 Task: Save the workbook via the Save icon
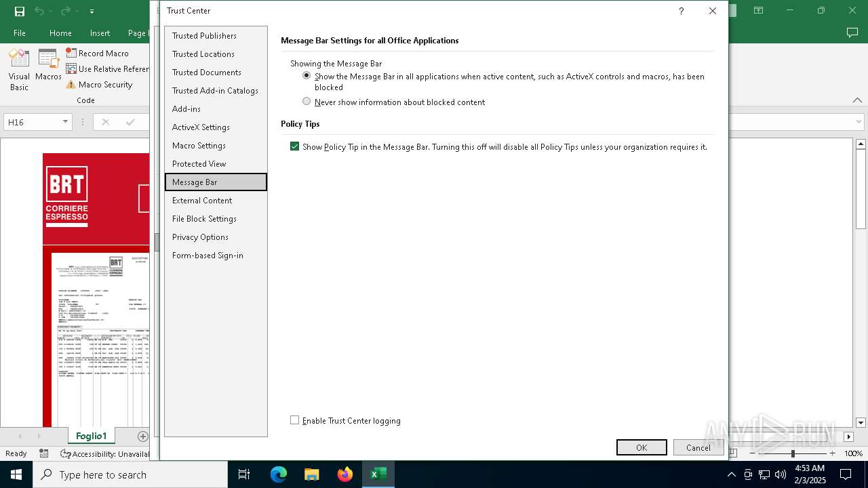click(20, 11)
